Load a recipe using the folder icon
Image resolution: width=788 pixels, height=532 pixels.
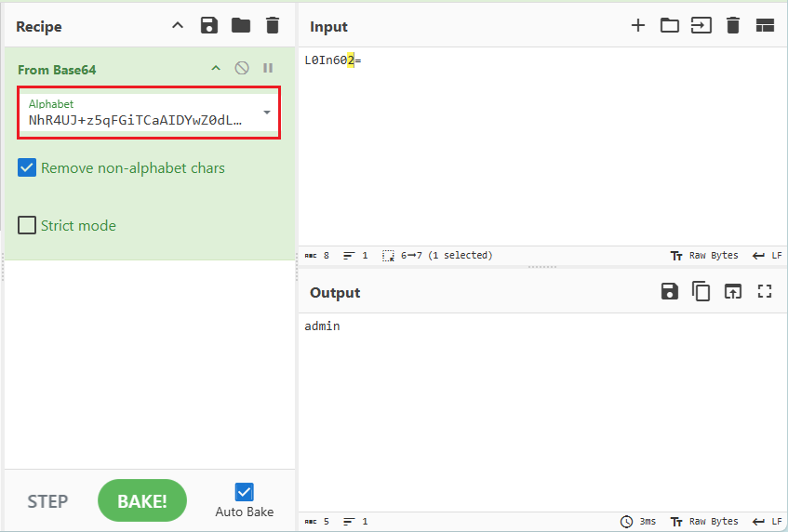pyautogui.click(x=241, y=26)
